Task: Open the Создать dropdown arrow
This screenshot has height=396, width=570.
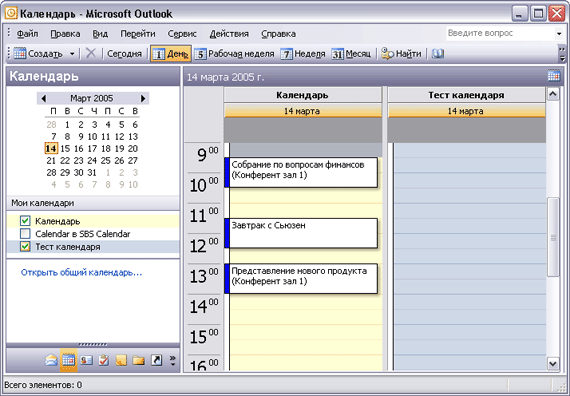Action: (x=72, y=54)
